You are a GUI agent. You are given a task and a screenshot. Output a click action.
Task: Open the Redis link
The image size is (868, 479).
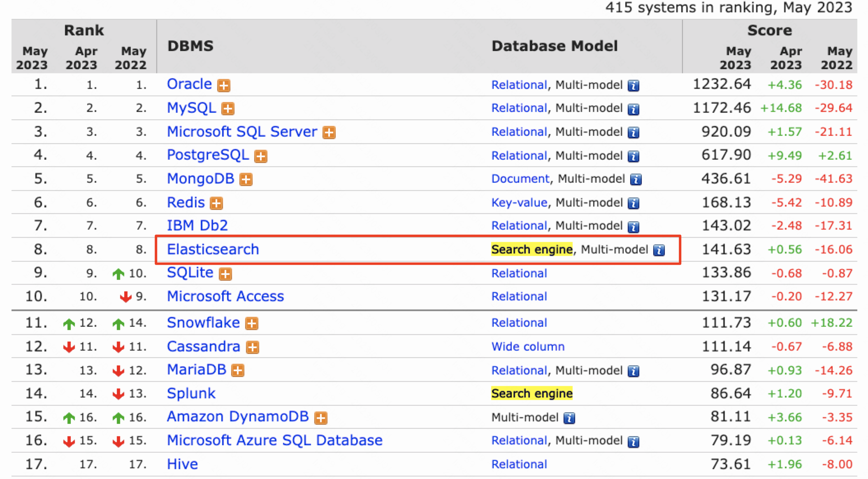click(x=186, y=202)
